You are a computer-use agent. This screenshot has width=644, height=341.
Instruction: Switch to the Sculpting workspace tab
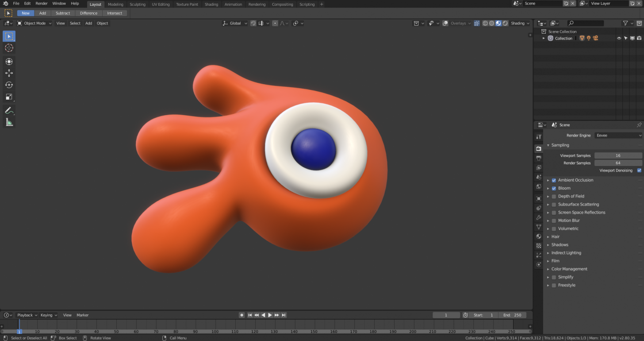(138, 4)
